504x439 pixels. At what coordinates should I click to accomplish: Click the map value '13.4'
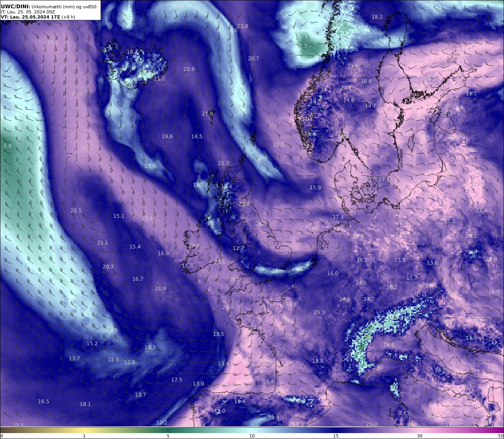pos(224,363)
